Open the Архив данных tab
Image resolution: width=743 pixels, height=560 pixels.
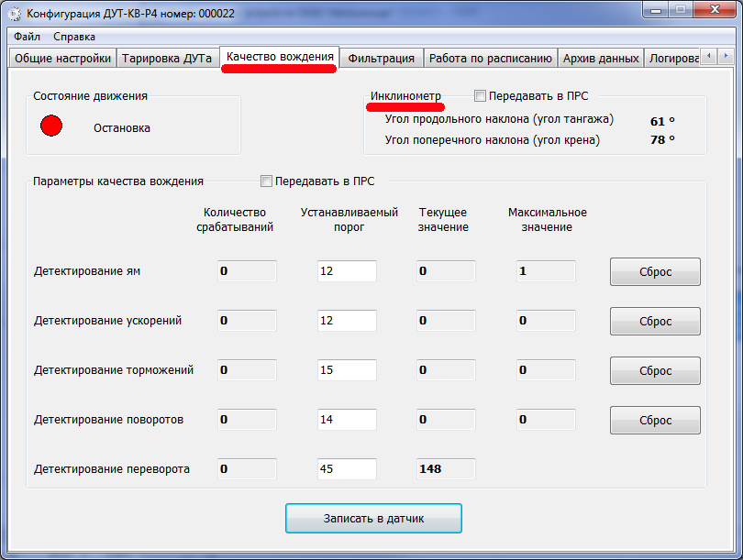601,59
